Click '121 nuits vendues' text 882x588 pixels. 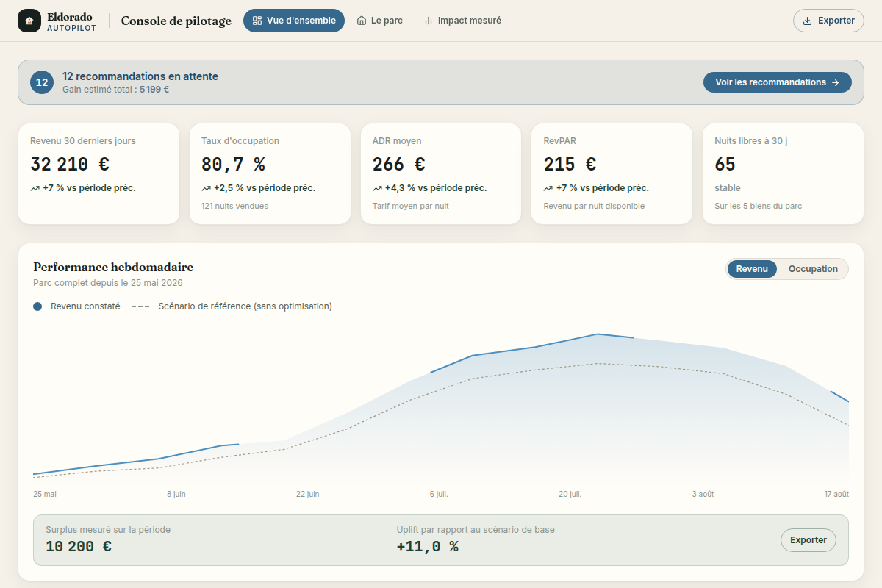point(234,206)
